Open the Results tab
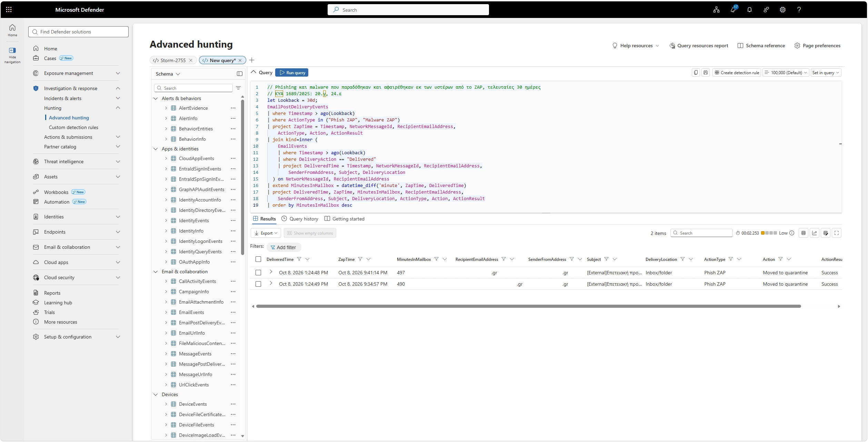 [x=264, y=219]
